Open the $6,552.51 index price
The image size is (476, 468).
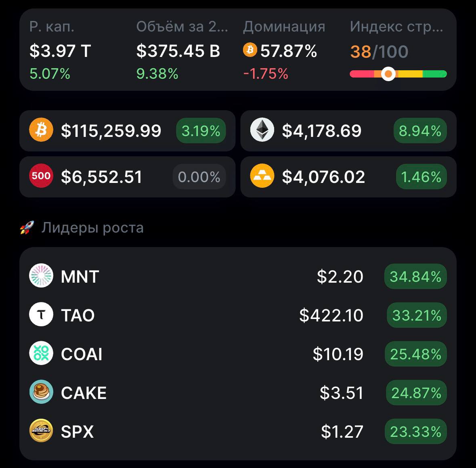coord(101,177)
